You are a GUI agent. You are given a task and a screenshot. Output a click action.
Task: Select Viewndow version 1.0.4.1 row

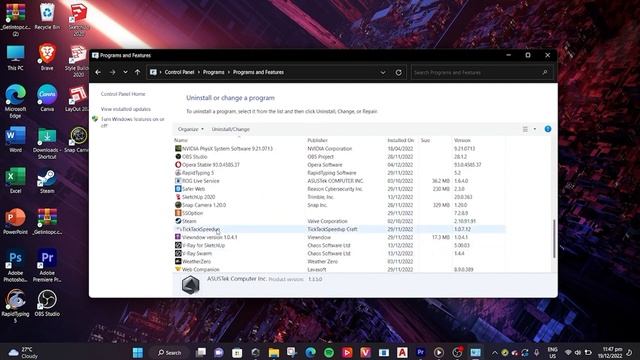coord(340,237)
